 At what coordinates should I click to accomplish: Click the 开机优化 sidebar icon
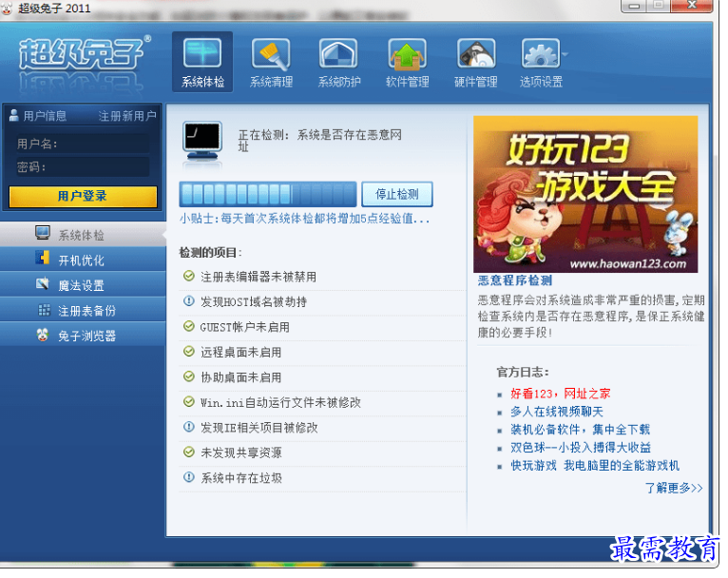point(43,258)
